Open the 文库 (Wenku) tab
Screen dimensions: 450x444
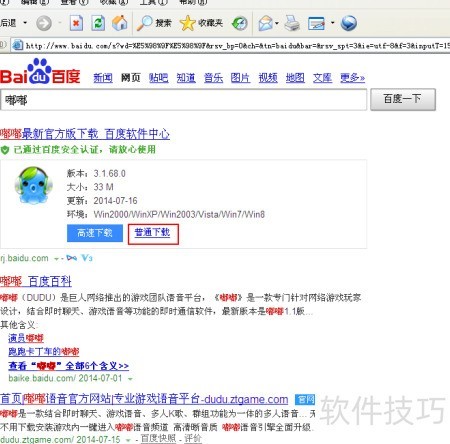tap(322, 78)
